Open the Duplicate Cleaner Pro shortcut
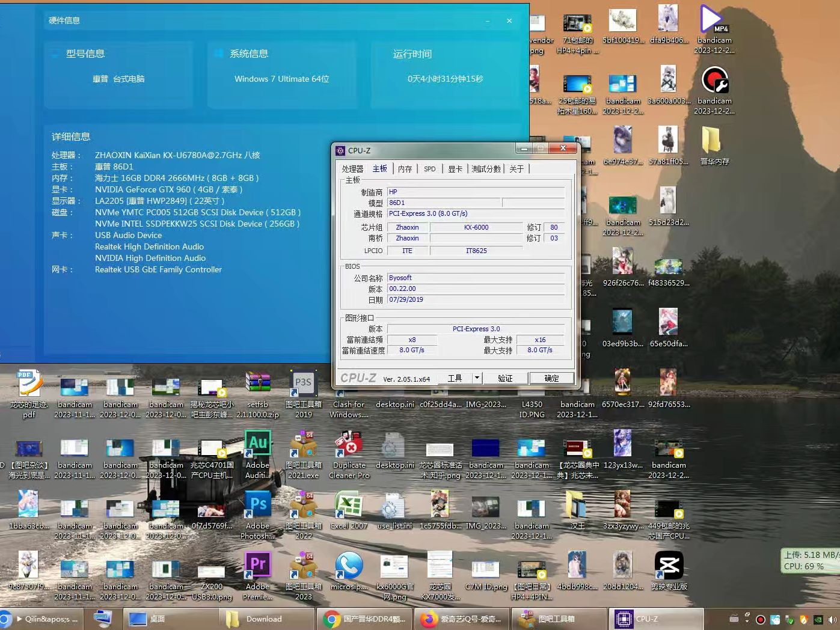 [349, 454]
